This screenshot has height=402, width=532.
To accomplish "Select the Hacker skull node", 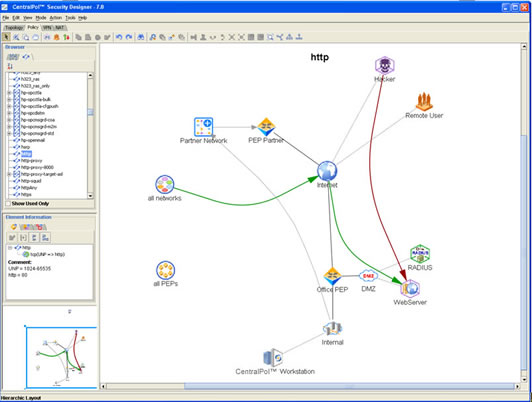I will pyautogui.click(x=385, y=65).
